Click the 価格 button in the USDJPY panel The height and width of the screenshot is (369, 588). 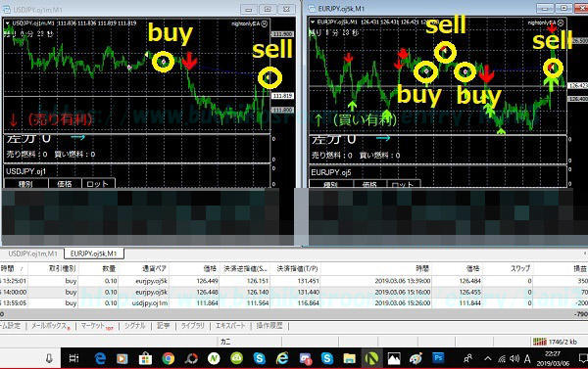tap(65, 184)
